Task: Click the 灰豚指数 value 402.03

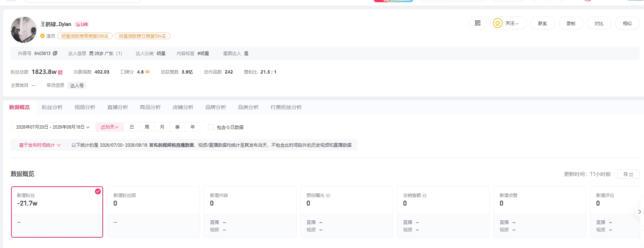Action: pyautogui.click(x=102, y=72)
